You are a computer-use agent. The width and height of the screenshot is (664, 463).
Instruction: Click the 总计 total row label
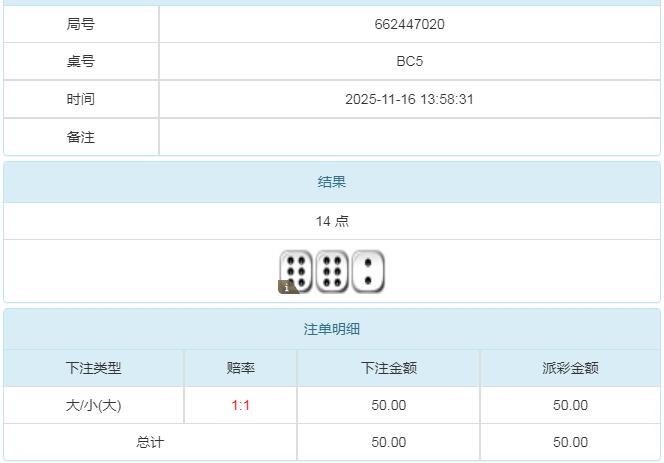pyautogui.click(x=150, y=442)
